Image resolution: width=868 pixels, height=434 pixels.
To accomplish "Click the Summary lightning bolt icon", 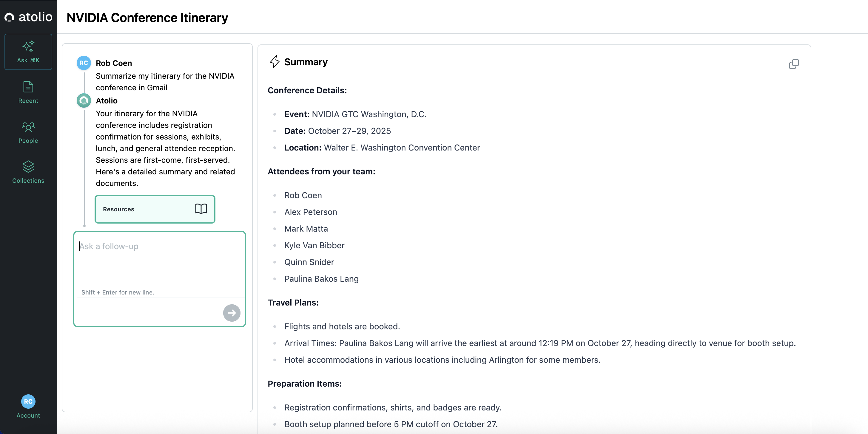I will [275, 62].
